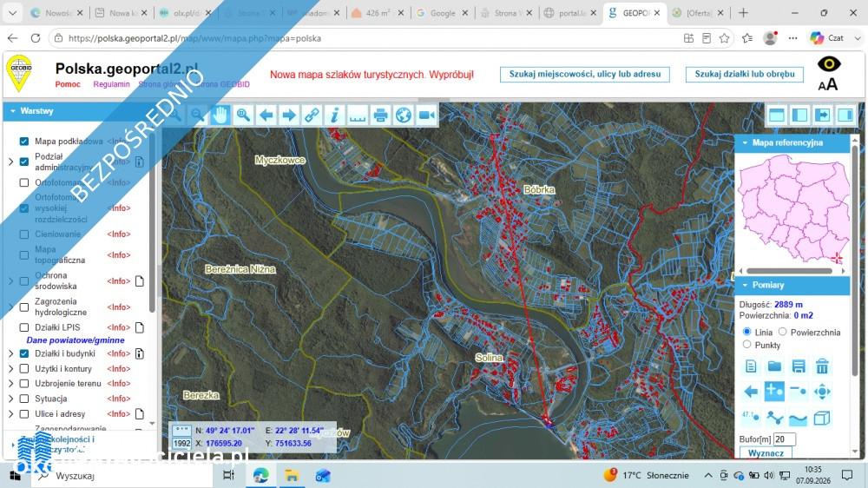This screenshot has width=868, height=488.
Task: Click the video camera icon in toolbar
Action: [x=427, y=115]
